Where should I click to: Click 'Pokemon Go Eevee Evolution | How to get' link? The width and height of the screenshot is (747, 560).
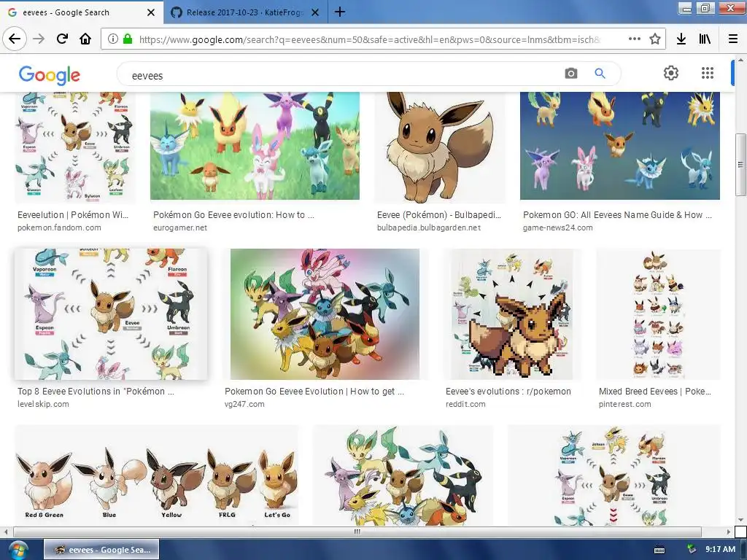(x=314, y=392)
